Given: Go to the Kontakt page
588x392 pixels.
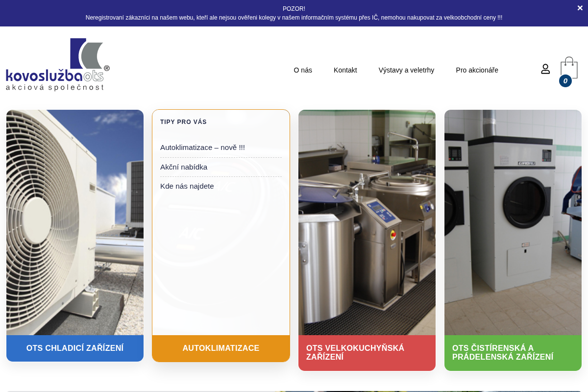Looking at the screenshot, I should pos(345,70).
